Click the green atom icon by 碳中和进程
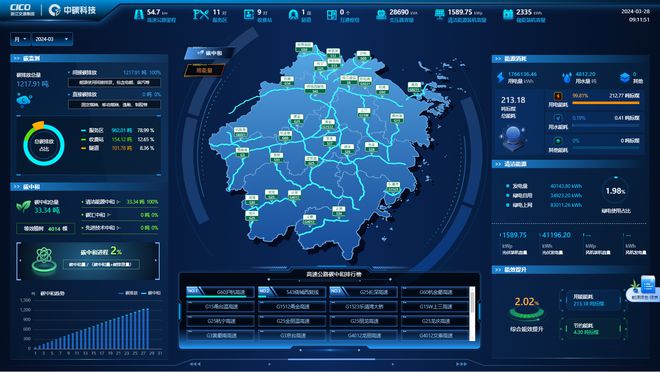Viewport: 660px width, 372px height. click(44, 259)
